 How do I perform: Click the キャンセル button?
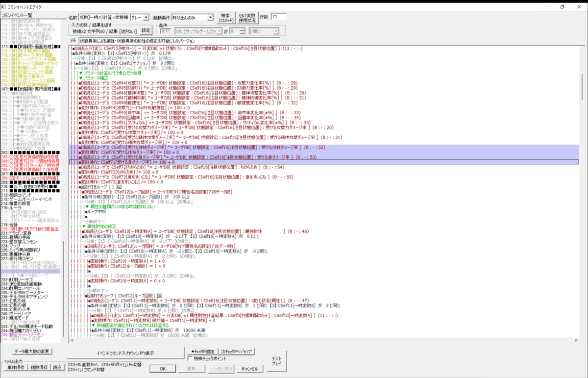tap(249, 369)
